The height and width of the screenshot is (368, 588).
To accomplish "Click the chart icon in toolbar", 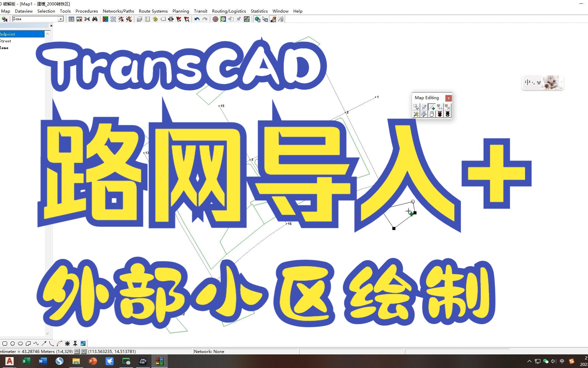I will click(79, 19).
